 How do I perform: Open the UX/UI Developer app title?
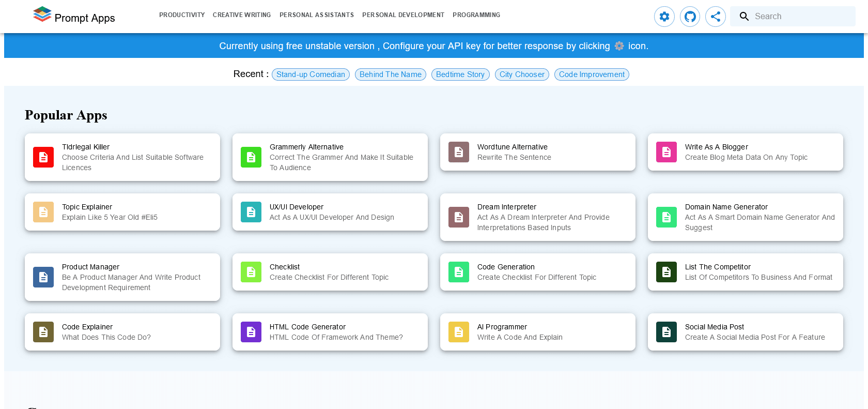[297, 207]
